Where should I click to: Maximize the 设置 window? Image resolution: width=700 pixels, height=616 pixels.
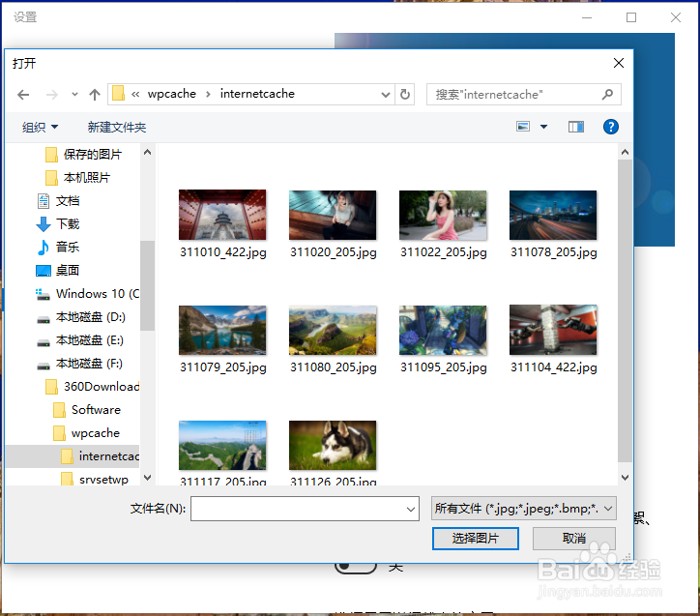pos(631,17)
